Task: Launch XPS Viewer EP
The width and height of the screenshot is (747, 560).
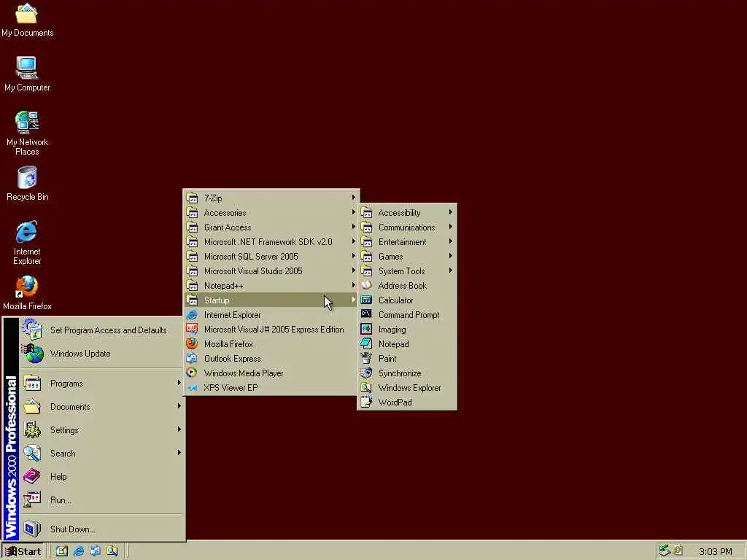Action: (x=271, y=388)
